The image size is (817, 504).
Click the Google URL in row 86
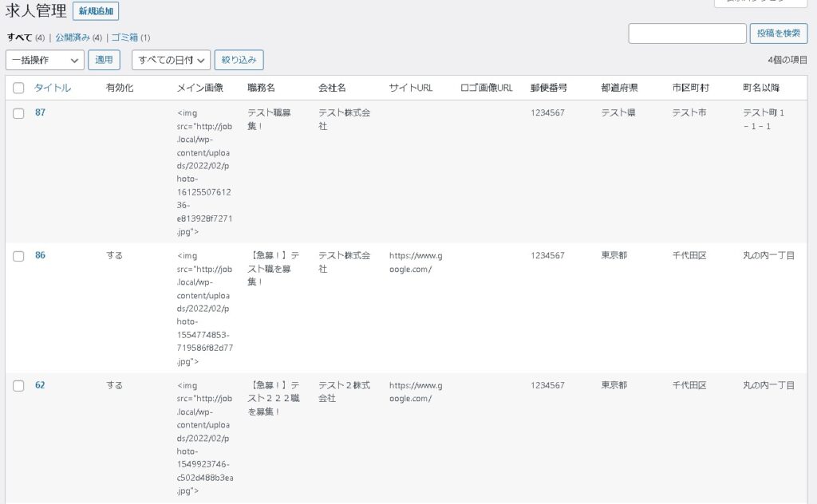point(415,262)
